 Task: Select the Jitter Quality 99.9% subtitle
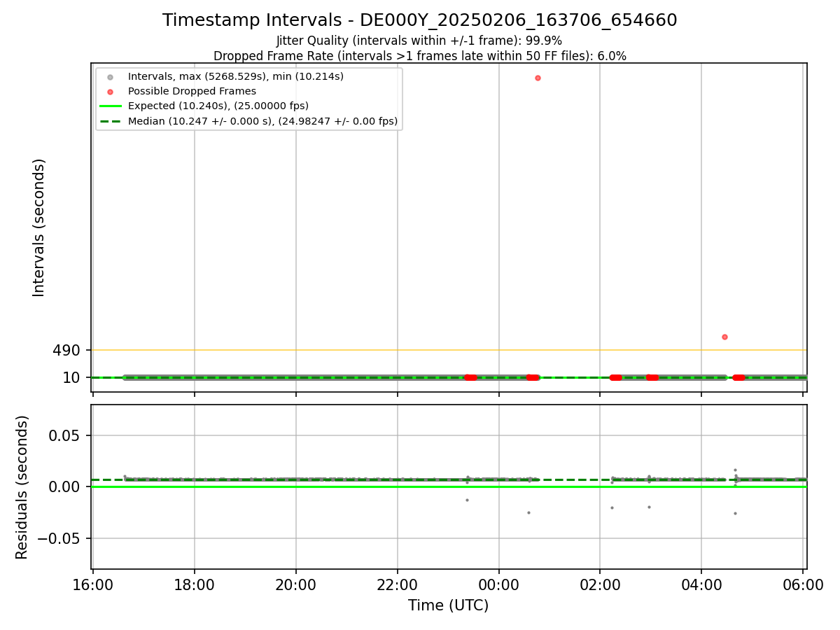pyautogui.click(x=419, y=41)
